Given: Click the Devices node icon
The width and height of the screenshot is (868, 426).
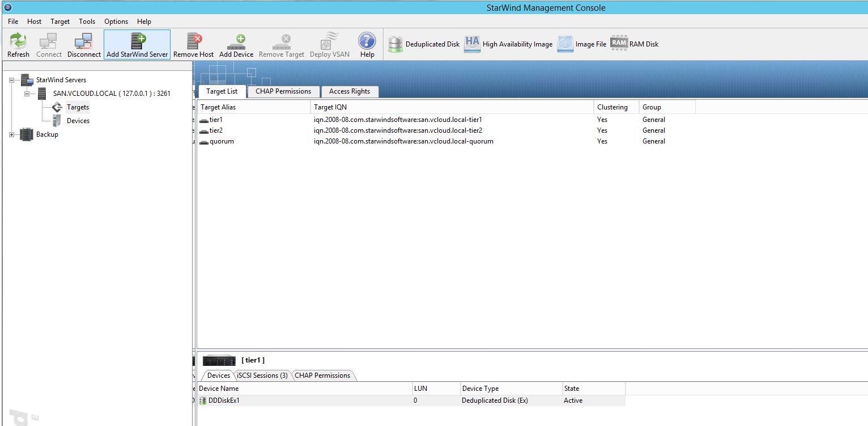Looking at the screenshot, I should tap(56, 120).
